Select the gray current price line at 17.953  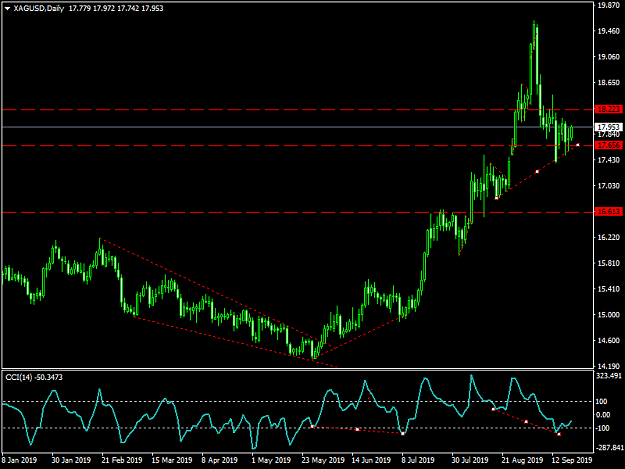pos(297,127)
